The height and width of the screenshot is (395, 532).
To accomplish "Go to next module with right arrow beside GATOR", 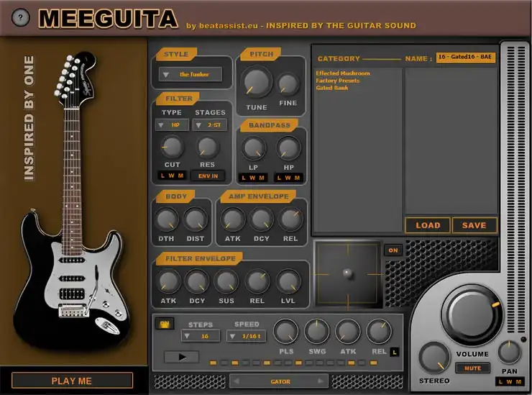I will point(321,381).
